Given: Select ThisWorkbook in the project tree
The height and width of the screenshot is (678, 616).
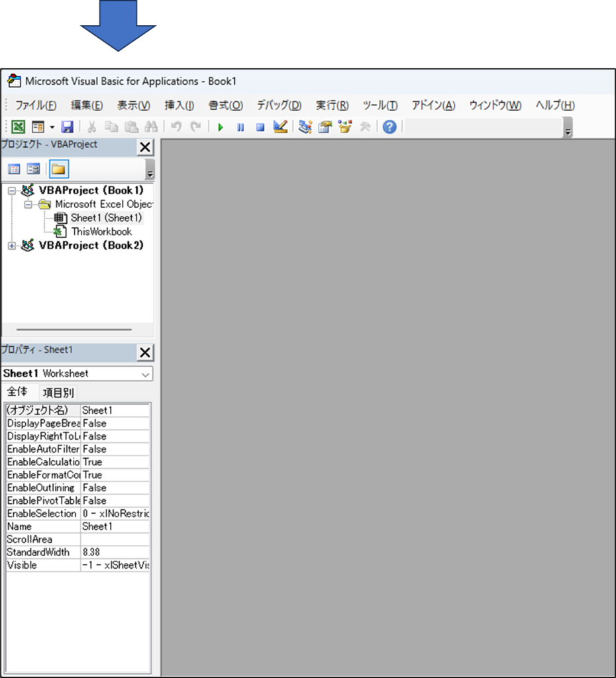Looking at the screenshot, I should click(x=101, y=232).
